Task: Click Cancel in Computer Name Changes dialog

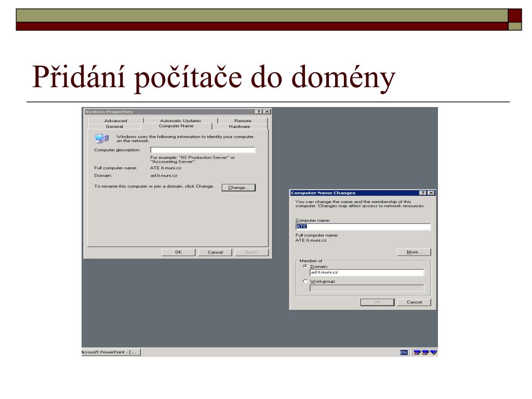Action: point(414,302)
